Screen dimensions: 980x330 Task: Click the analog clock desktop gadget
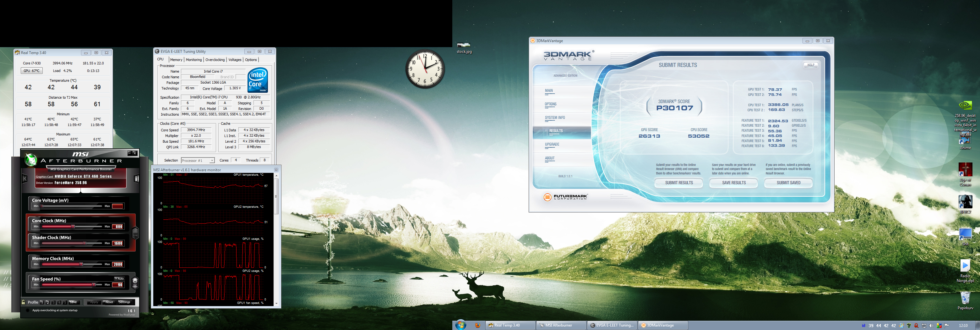pyautogui.click(x=425, y=69)
